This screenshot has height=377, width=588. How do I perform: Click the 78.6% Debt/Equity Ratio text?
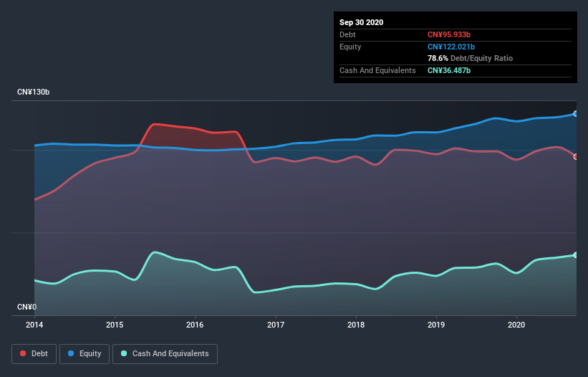tap(471, 58)
